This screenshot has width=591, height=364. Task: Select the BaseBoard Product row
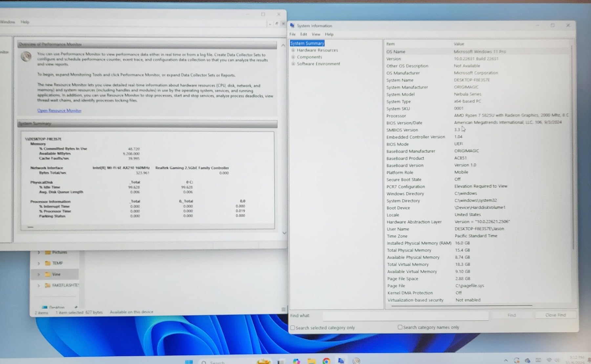pos(478,158)
